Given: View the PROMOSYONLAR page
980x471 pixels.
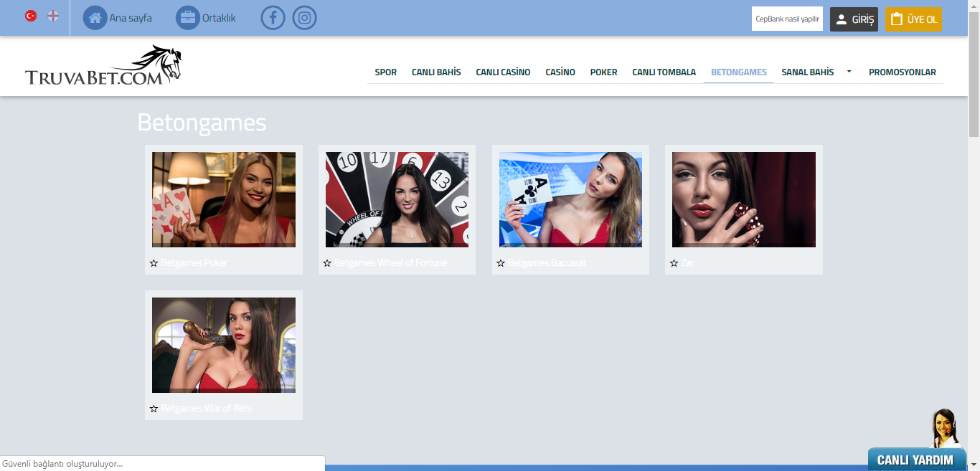Looking at the screenshot, I should tap(903, 72).
